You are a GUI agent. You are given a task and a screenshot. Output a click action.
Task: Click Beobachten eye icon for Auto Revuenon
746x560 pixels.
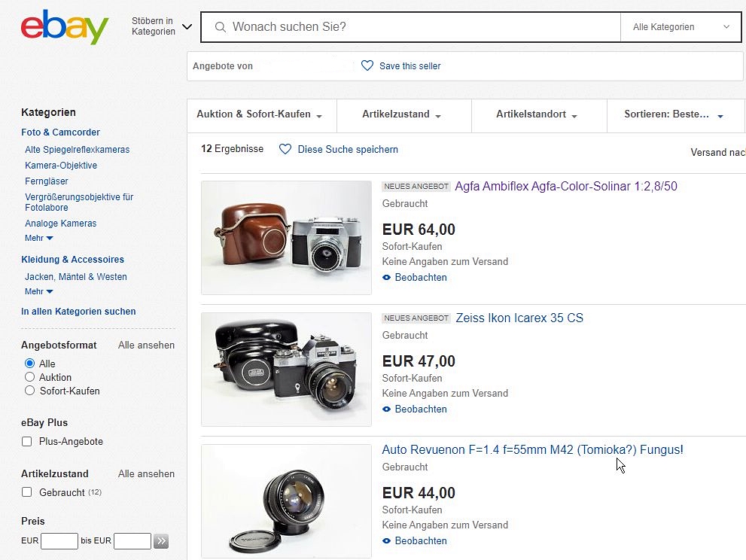tap(387, 541)
